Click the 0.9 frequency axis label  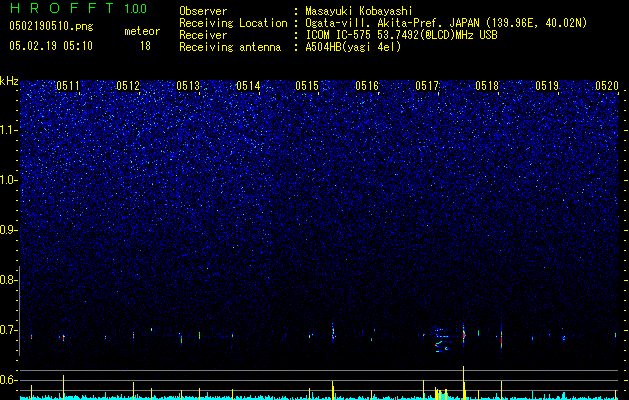[8, 230]
